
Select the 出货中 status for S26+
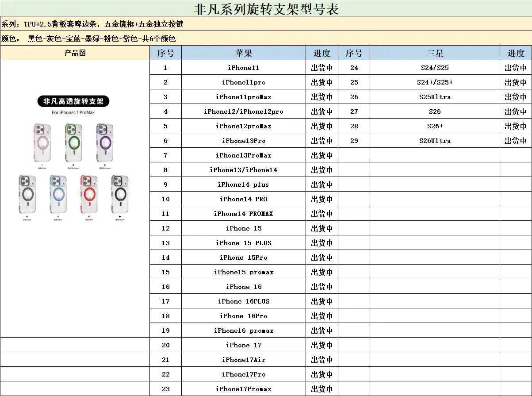(x=516, y=126)
